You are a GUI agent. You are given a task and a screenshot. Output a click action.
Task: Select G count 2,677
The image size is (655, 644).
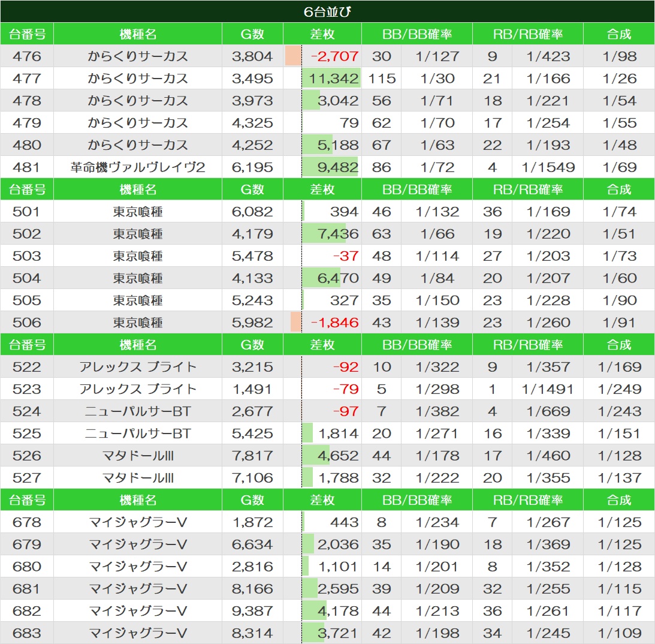252,411
